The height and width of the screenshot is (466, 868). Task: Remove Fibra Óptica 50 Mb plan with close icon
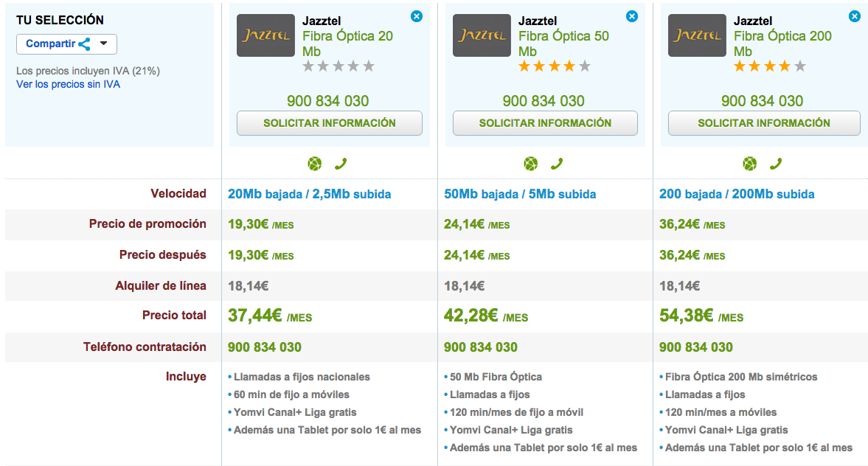point(632,16)
